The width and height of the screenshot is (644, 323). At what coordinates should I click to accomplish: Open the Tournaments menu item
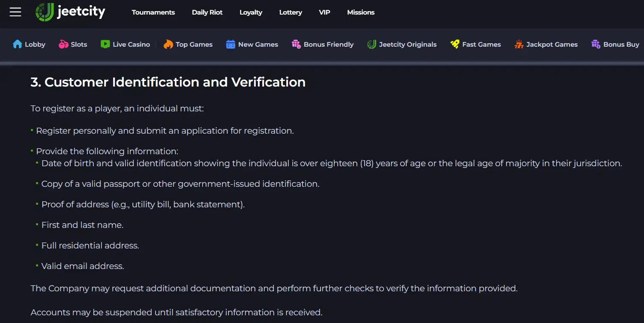[153, 12]
